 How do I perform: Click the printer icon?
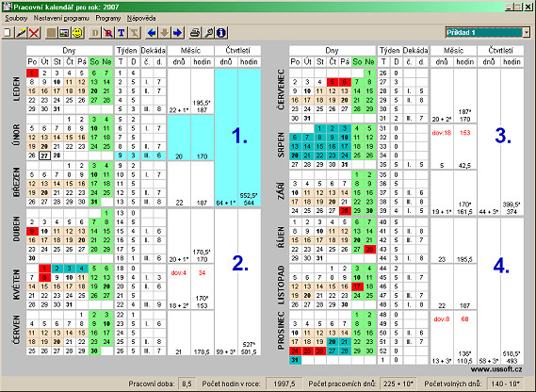(195, 33)
